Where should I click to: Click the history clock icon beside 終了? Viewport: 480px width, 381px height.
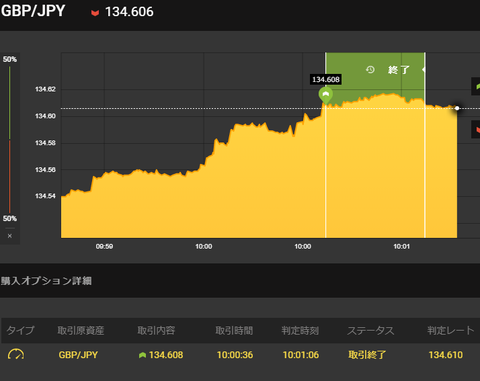tap(370, 70)
